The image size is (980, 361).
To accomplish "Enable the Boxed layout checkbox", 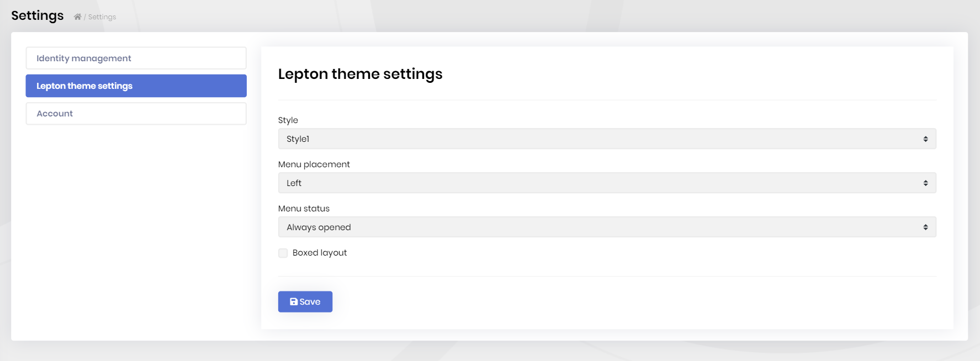I will coord(283,253).
